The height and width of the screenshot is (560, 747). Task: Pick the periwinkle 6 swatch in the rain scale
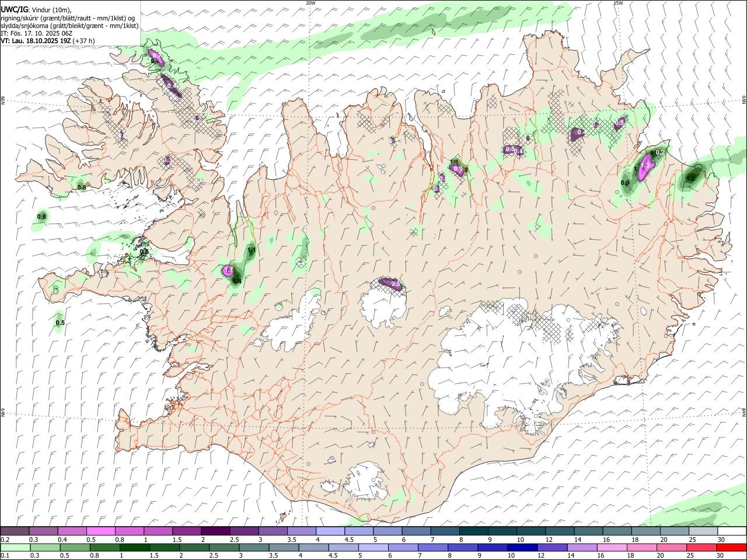point(403,548)
